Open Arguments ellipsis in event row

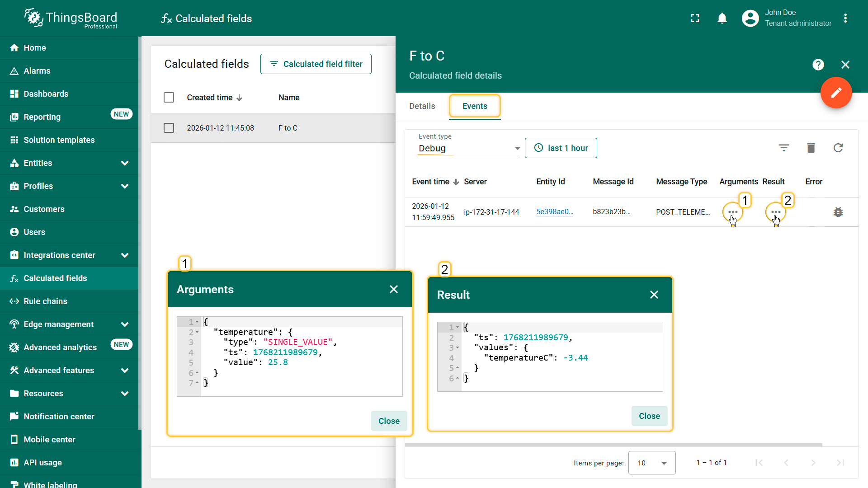(x=732, y=212)
